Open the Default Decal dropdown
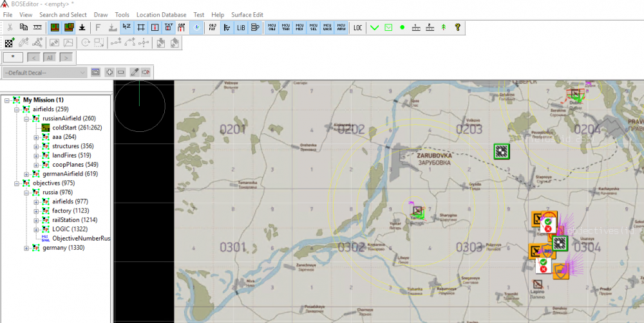 point(44,73)
